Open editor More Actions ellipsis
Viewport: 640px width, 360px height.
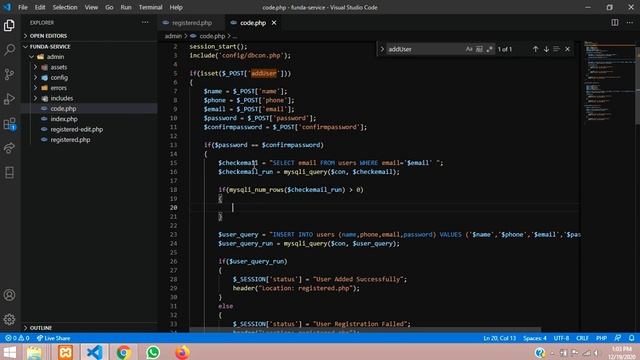(630, 23)
